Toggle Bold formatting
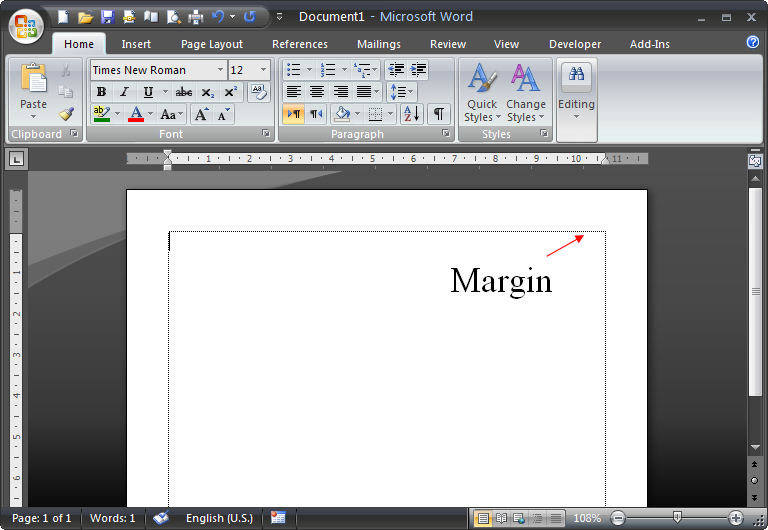Viewport: 768px width, 530px height. pos(101,92)
